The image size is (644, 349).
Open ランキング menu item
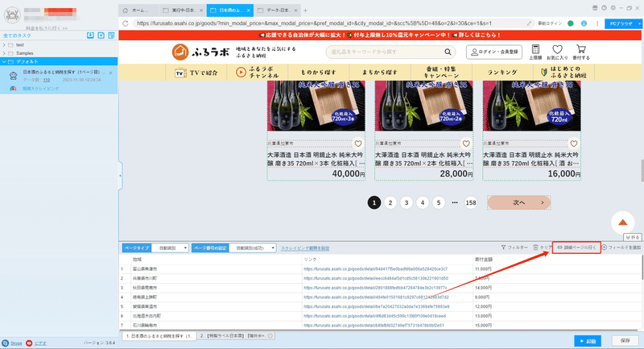click(502, 73)
